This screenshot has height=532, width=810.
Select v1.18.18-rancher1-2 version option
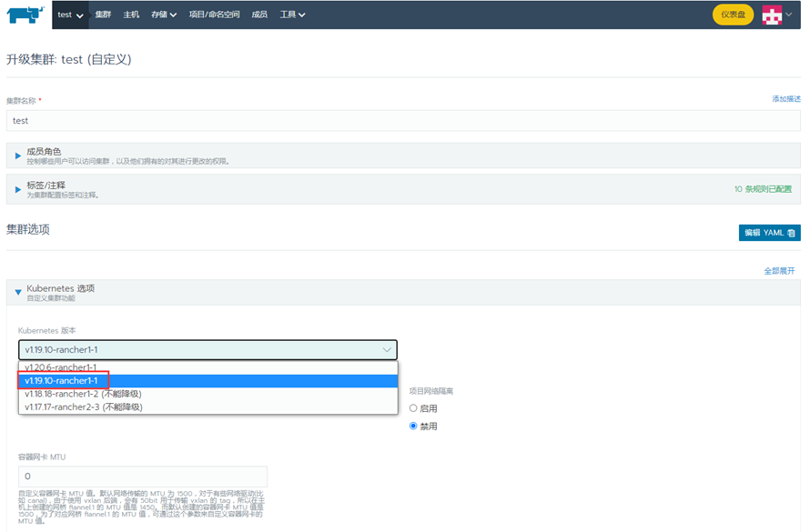[x=208, y=394]
